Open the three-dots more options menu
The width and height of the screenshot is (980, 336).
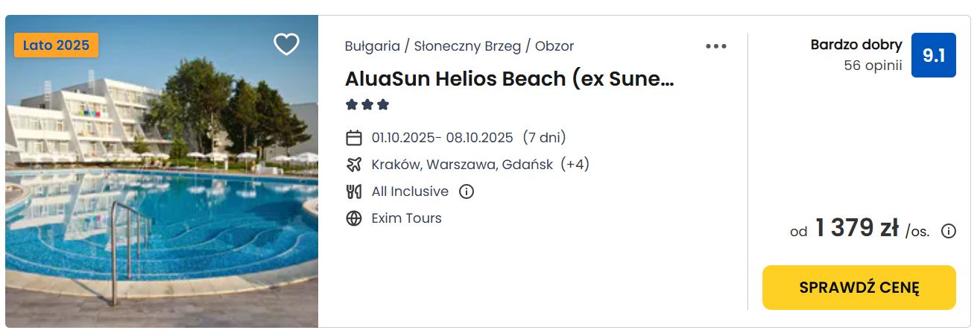[715, 46]
